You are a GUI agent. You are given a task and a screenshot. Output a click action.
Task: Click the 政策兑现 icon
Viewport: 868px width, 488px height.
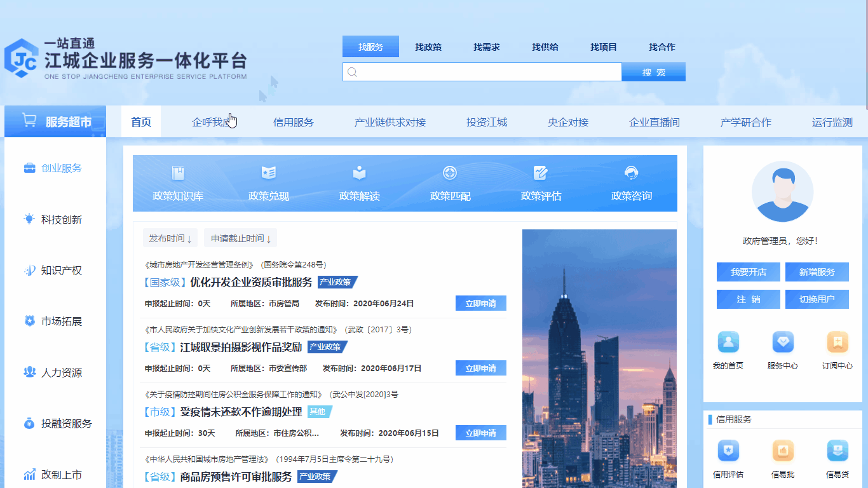click(x=269, y=173)
